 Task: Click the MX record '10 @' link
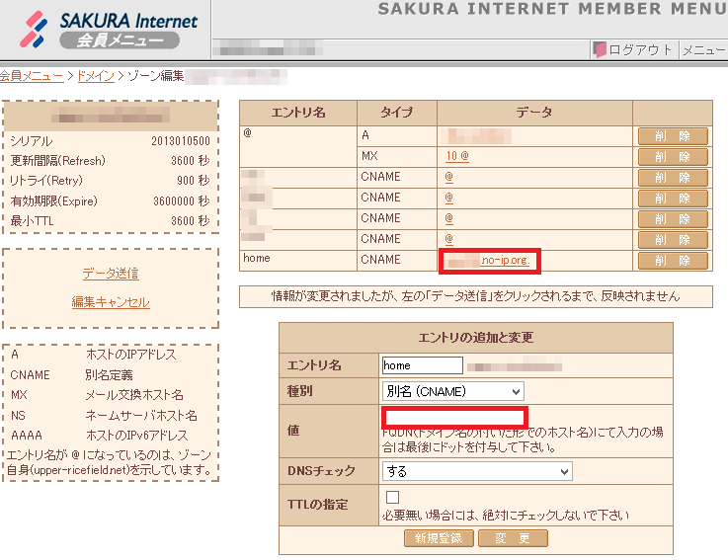click(456, 157)
